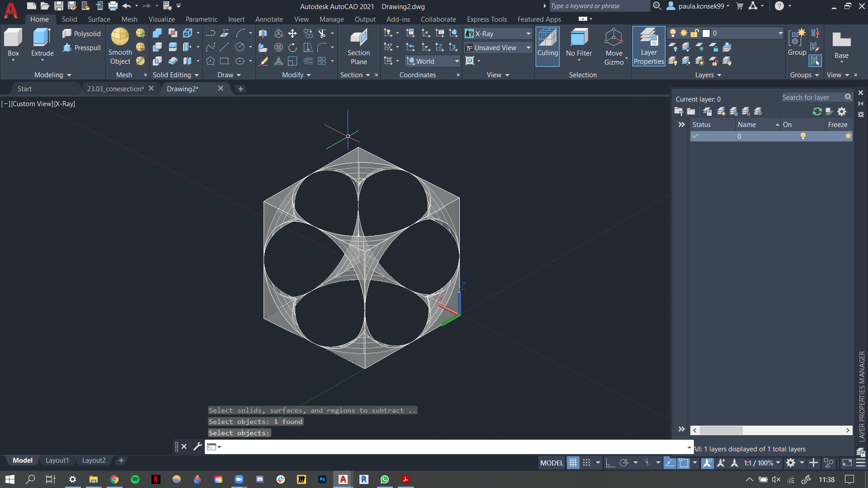Select the Home tab ribbon
The image size is (868, 488).
(x=39, y=19)
